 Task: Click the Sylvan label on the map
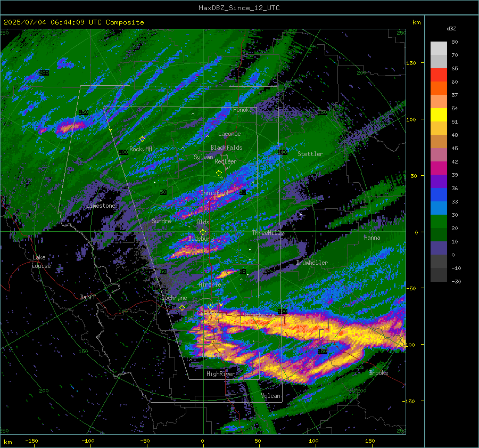203,157
